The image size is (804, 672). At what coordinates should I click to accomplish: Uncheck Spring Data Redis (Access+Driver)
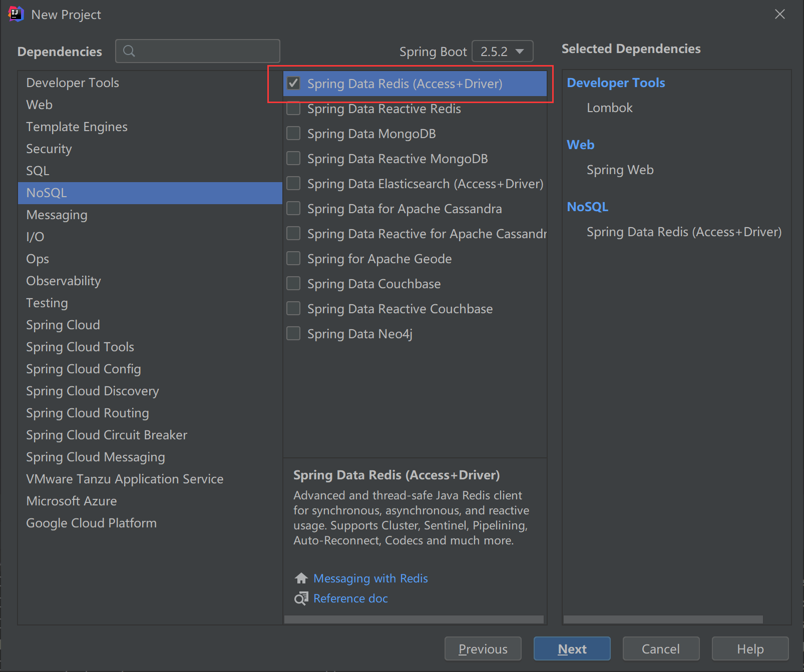[293, 83]
